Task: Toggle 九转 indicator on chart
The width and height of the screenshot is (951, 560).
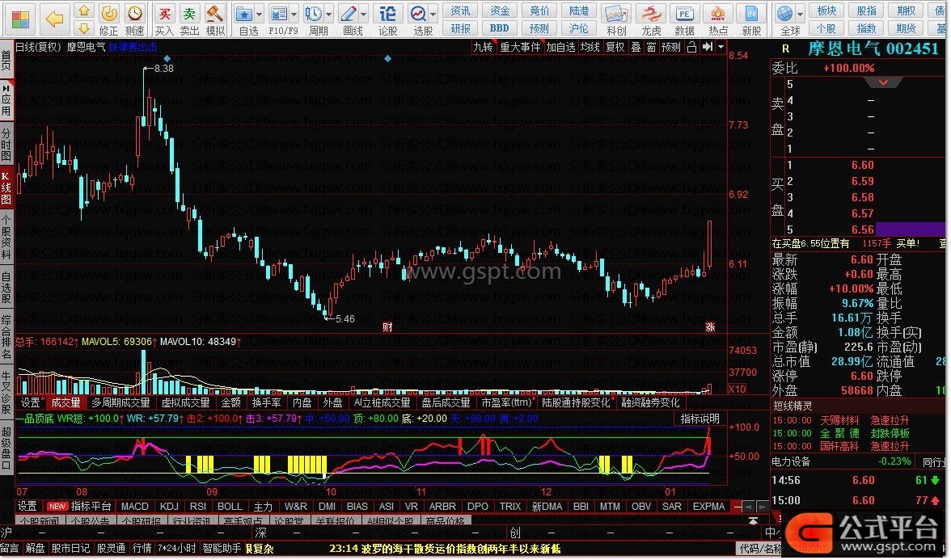Action: click(x=483, y=47)
